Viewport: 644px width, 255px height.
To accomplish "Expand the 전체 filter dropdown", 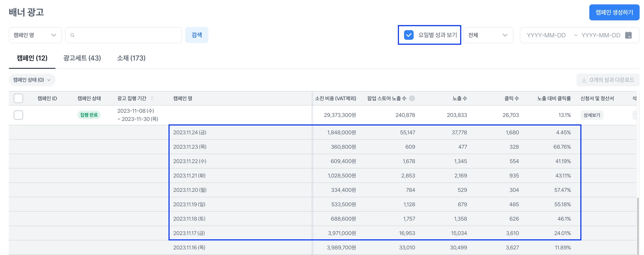I will (488, 35).
